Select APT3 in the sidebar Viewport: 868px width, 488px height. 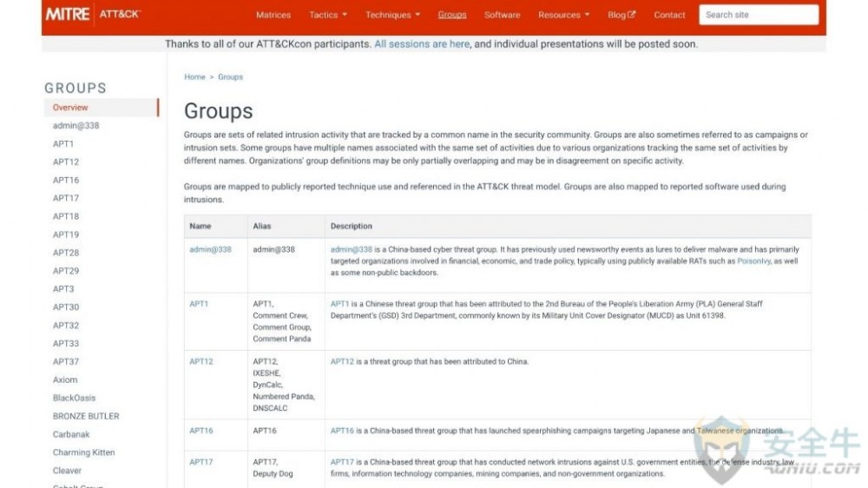[x=63, y=288]
